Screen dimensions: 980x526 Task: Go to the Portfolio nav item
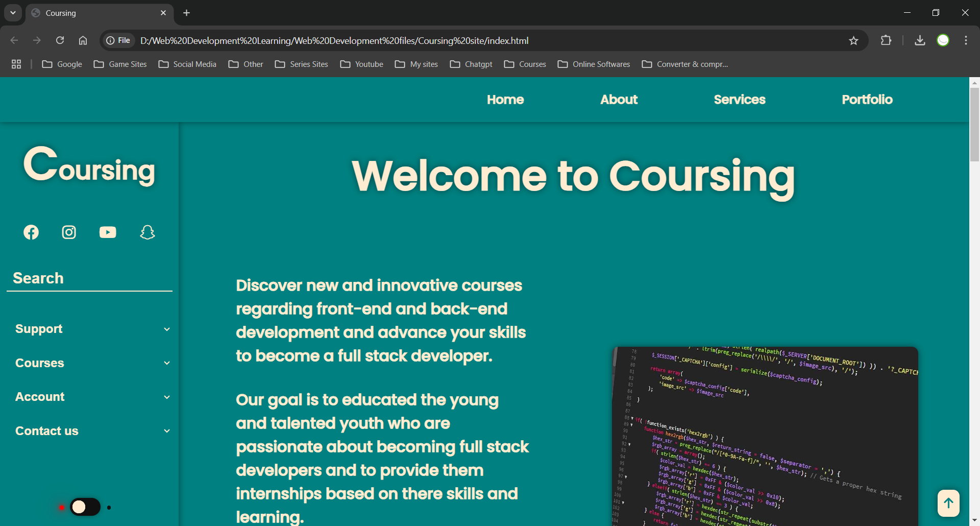point(867,100)
